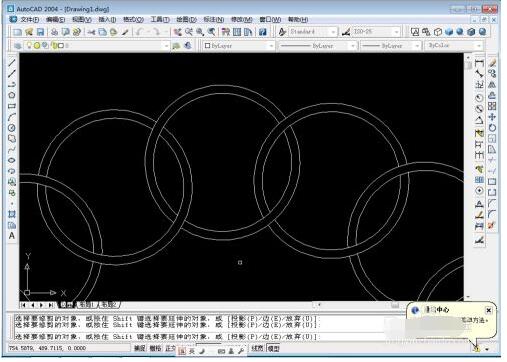
Task: Open the Layer Properties Manager icon
Action: (x=18, y=46)
